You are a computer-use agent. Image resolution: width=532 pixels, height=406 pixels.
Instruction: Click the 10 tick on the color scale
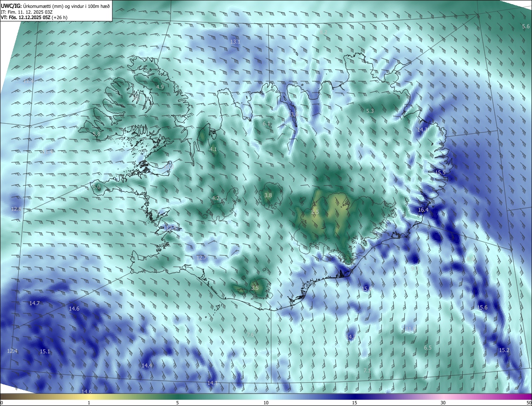pyautogui.click(x=266, y=403)
